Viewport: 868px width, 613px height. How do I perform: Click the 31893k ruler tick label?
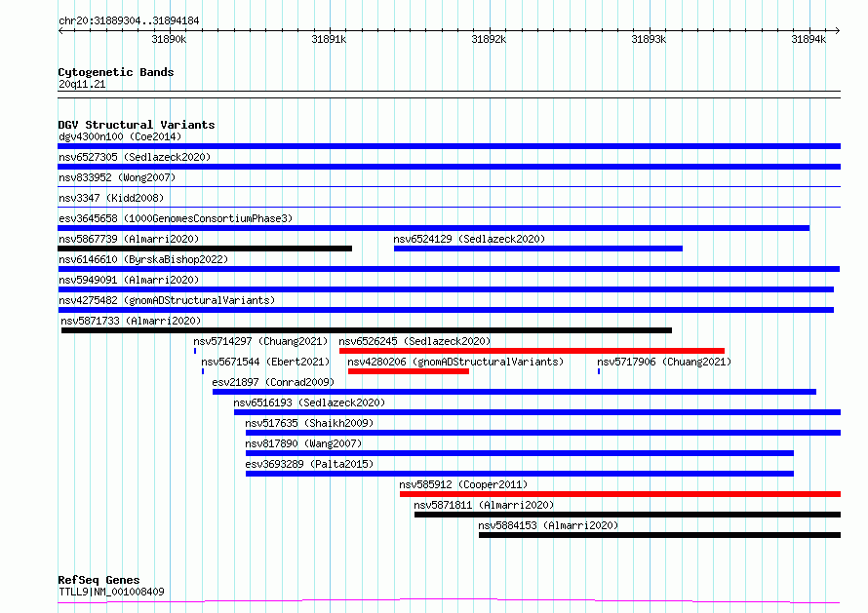coord(649,39)
